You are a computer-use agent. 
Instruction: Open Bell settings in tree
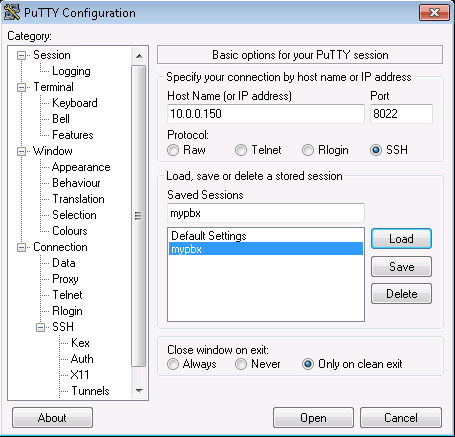click(x=61, y=119)
